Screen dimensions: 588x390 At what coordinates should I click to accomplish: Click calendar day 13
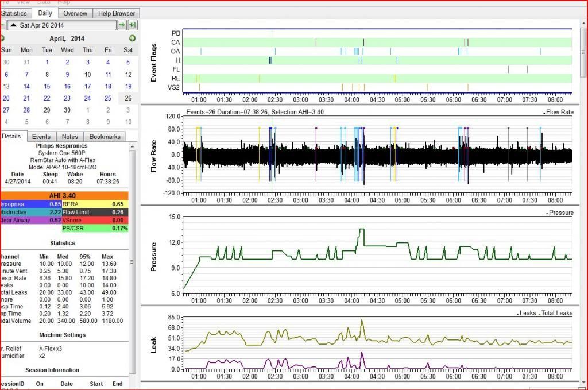point(6,86)
